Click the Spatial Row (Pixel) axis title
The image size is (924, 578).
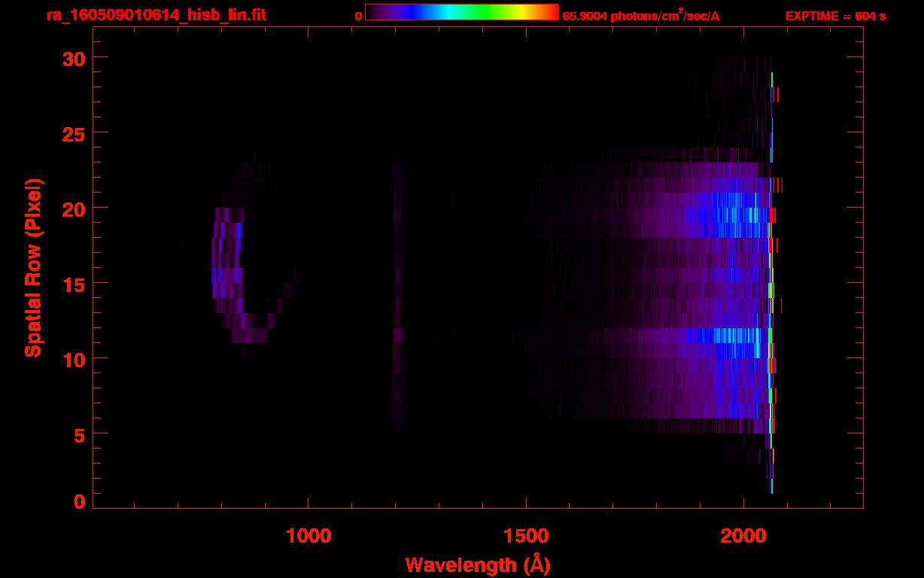click(x=33, y=267)
